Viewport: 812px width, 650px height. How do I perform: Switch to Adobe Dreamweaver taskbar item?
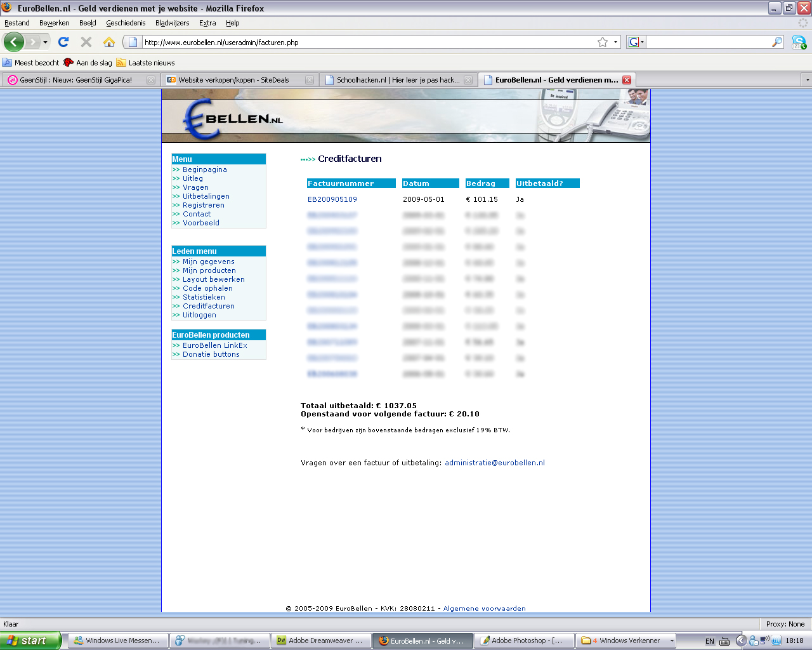click(321, 640)
